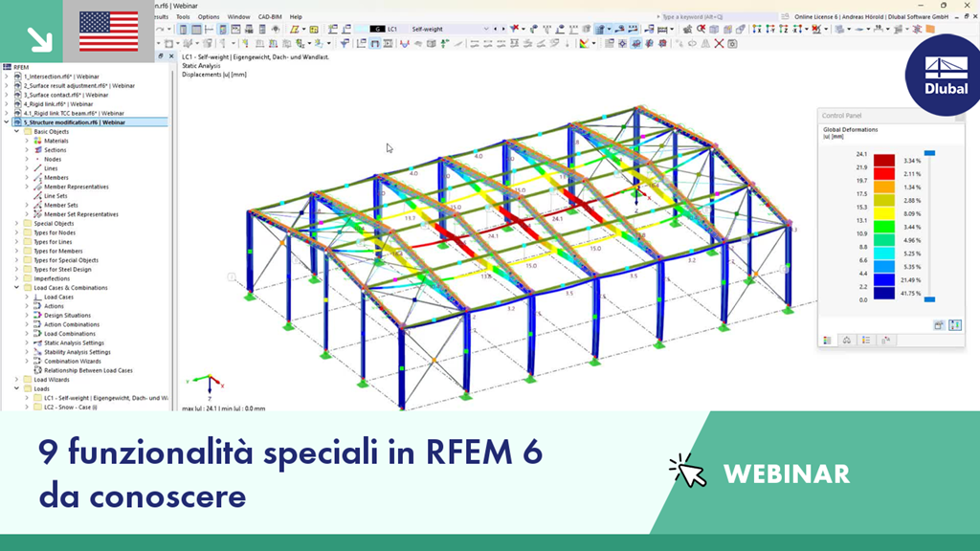Select 3_Surface contact.rf6 model
This screenshot has height=551, width=980.
click(66, 95)
